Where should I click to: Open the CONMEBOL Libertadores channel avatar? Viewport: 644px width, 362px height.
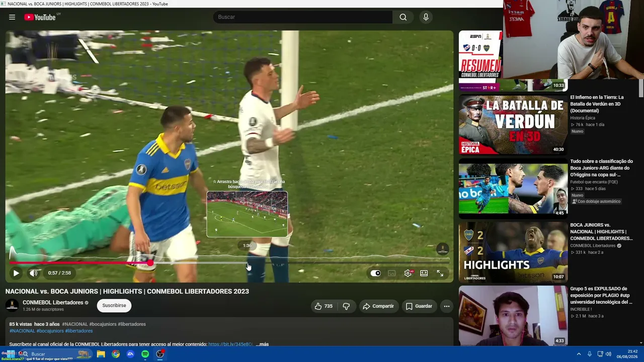point(12,305)
